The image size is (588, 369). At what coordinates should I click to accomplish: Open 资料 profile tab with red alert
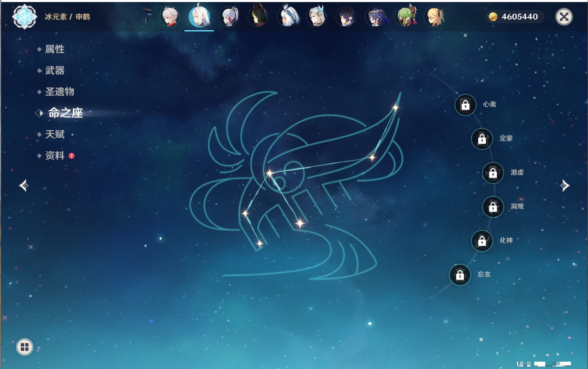point(55,155)
